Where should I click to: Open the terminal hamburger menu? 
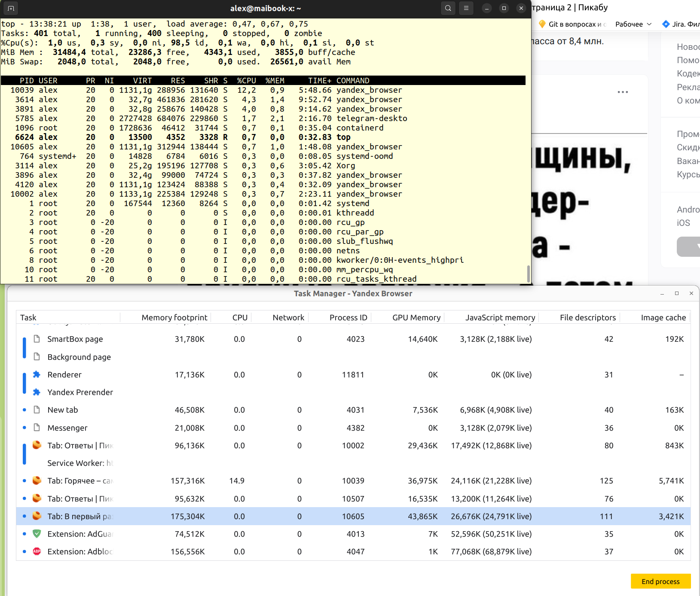pyautogui.click(x=466, y=8)
